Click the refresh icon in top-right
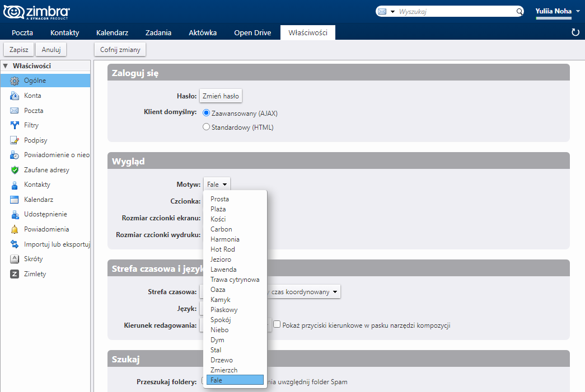The width and height of the screenshot is (585, 392). click(575, 32)
